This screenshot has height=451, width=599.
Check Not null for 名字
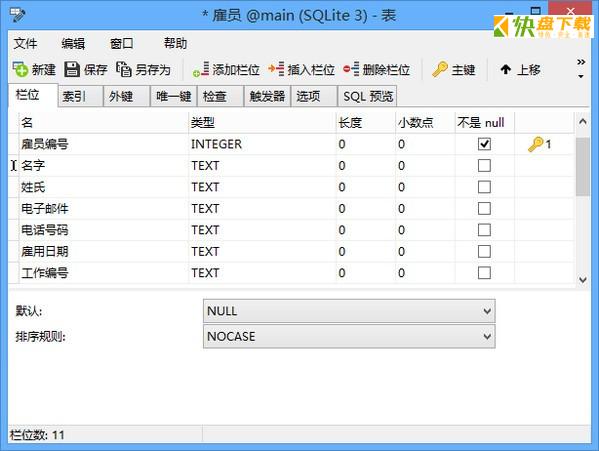(x=484, y=165)
